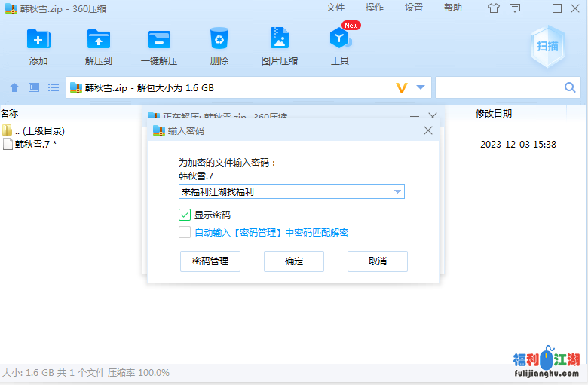Go up one directory with arrow icon
This screenshot has width=588, height=385.
coord(14,87)
